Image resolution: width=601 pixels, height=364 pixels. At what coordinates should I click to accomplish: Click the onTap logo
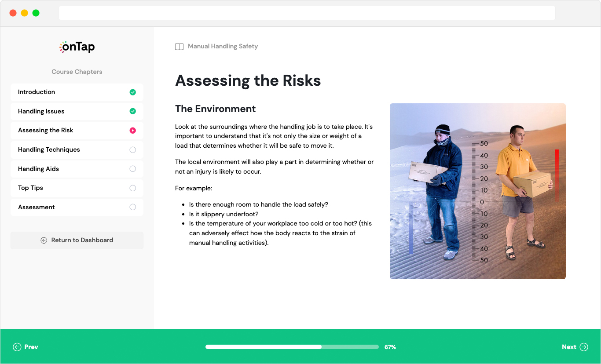(x=77, y=47)
